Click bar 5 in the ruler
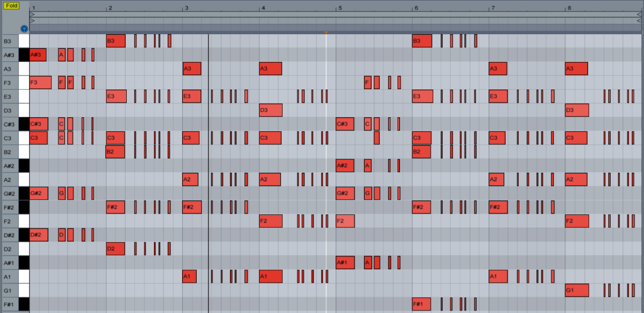 point(340,9)
